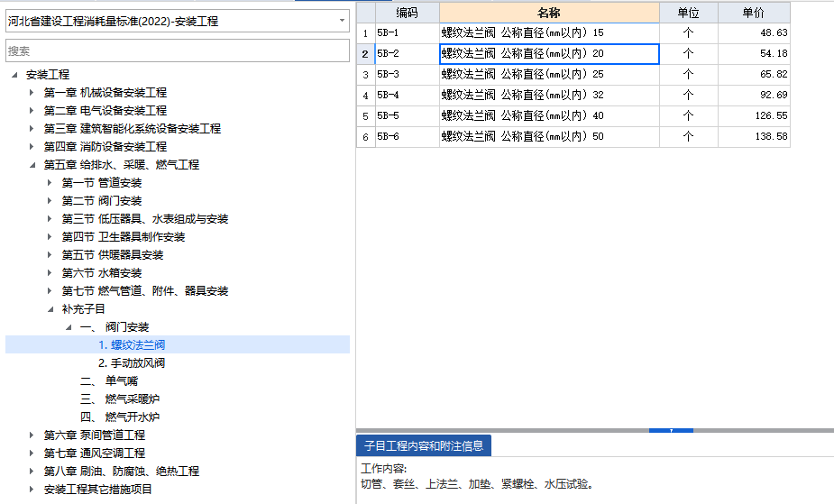Viewport: 834px width, 504px height.
Task: Collapse the 安装工程 root node
Action: [14, 75]
